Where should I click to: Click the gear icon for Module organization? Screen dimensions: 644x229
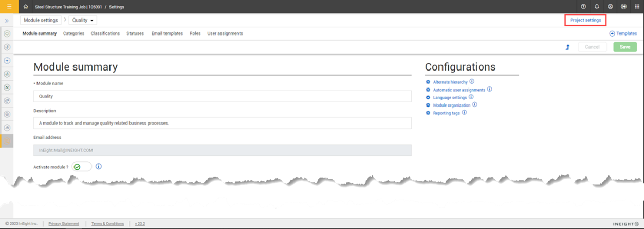click(428, 105)
